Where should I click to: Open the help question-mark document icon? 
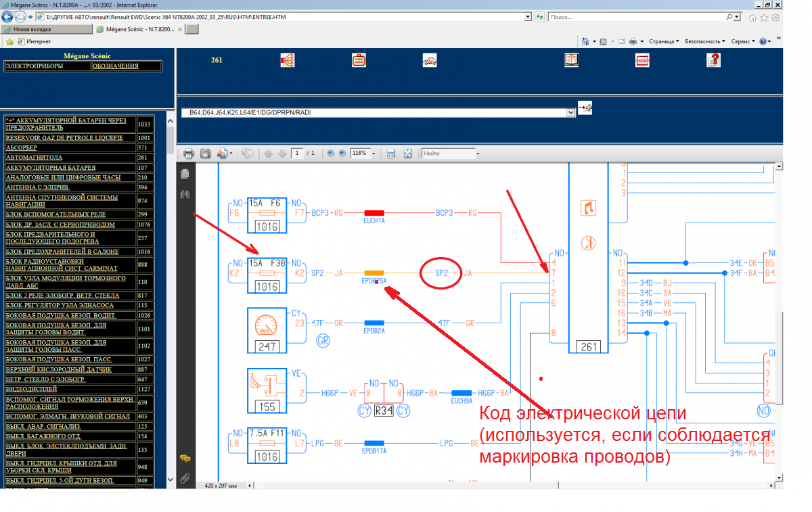click(713, 60)
